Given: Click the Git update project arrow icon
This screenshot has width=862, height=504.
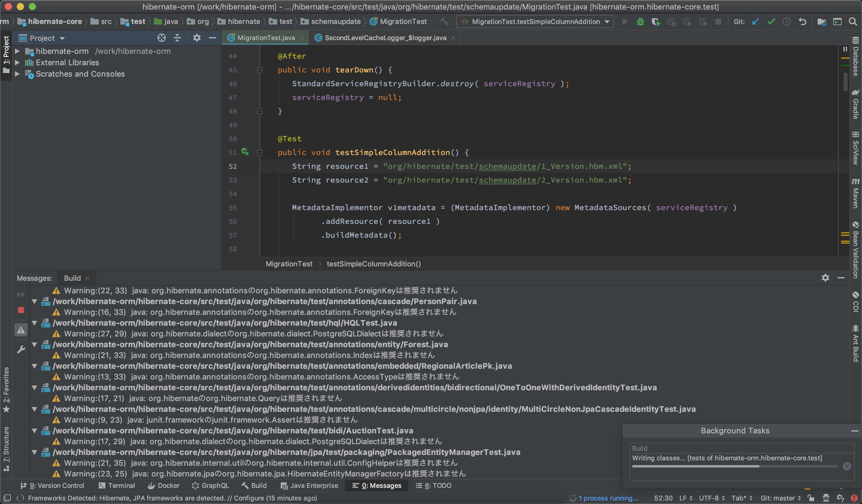Looking at the screenshot, I should tap(756, 22).
